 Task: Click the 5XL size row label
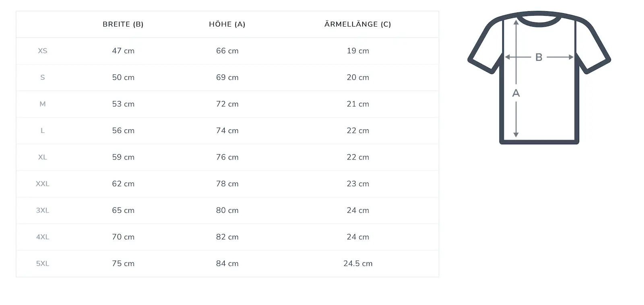[43, 264]
